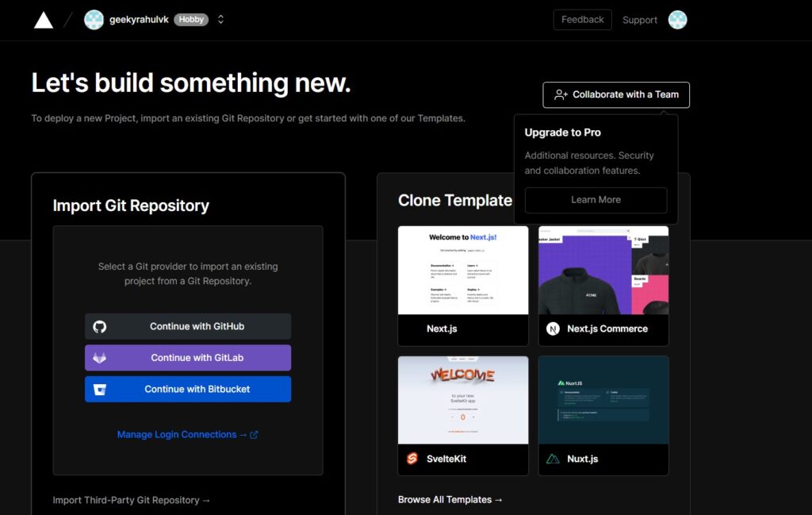The image size is (812, 515).
Task: Click the GitLab fox icon
Action: (x=100, y=358)
